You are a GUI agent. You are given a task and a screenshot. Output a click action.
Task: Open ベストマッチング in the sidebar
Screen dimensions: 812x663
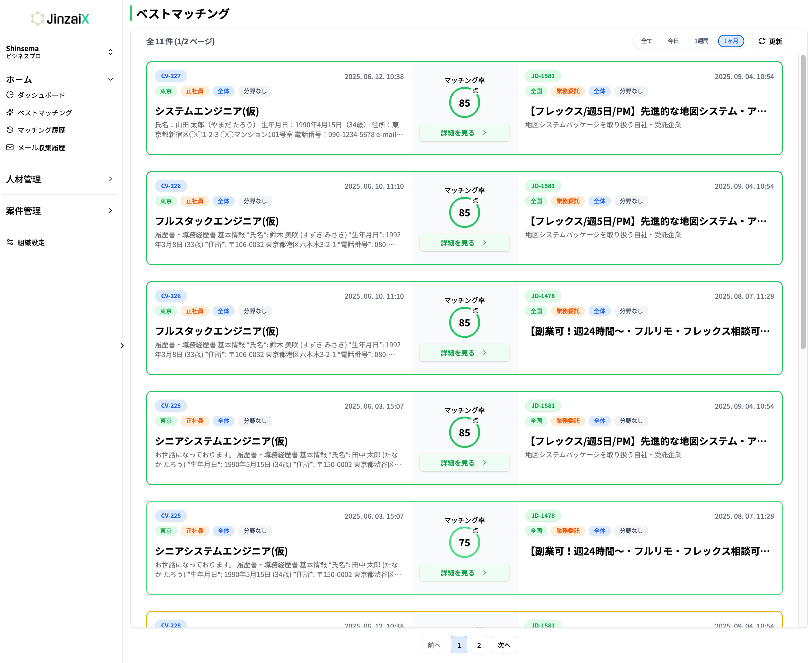click(45, 113)
